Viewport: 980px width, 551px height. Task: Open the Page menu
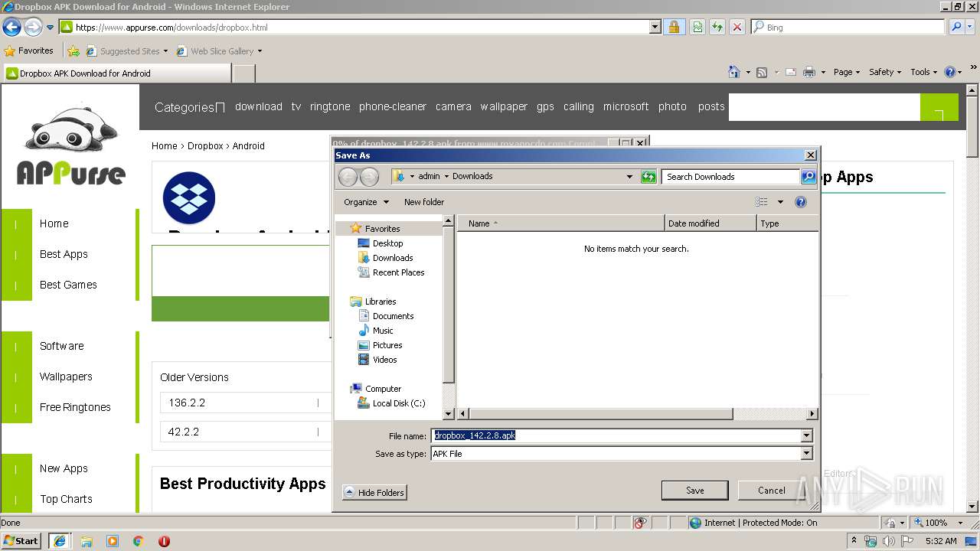pos(847,72)
